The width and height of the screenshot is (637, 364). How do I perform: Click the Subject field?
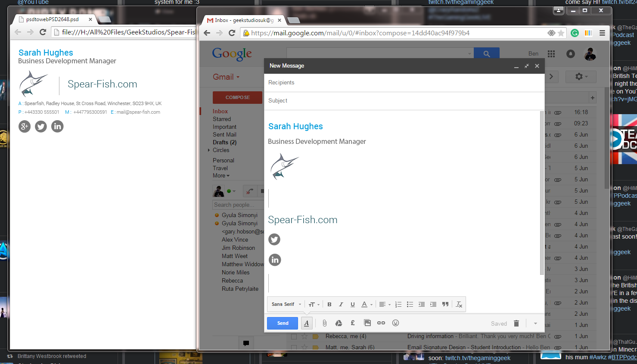coord(404,101)
